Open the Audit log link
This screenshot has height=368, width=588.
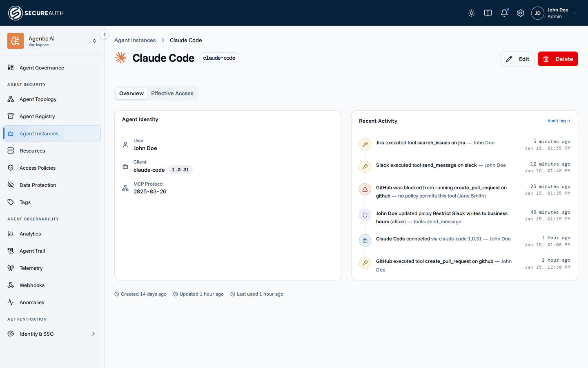pyautogui.click(x=559, y=121)
